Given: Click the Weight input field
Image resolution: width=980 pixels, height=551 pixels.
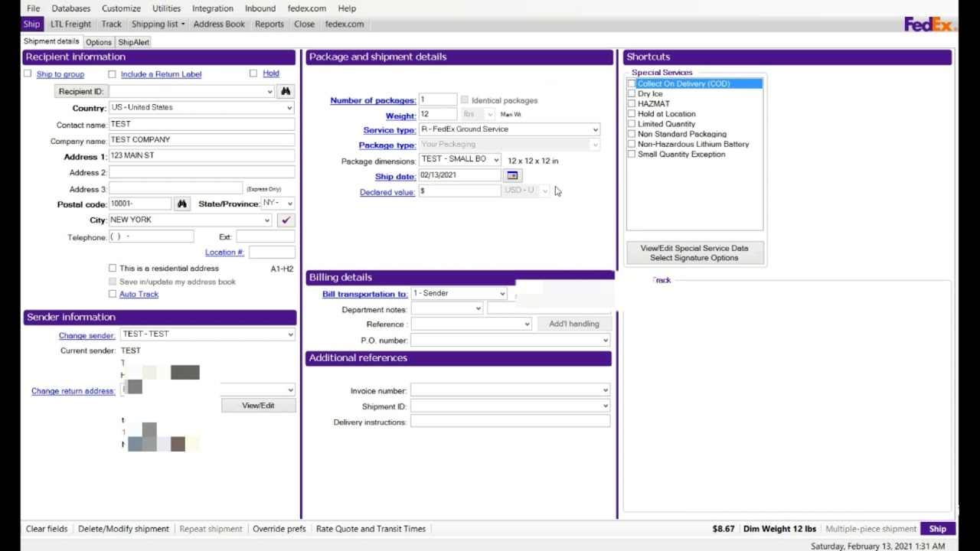Looking at the screenshot, I should tap(438, 114).
